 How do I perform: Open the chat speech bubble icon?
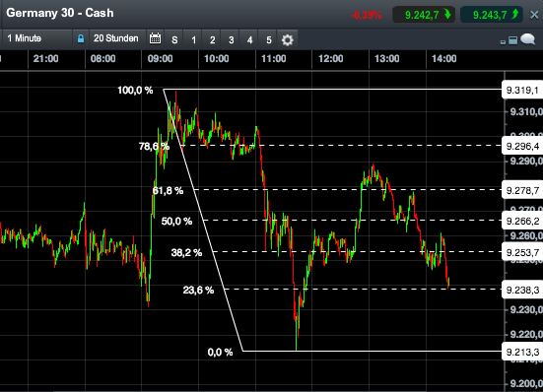528,39
